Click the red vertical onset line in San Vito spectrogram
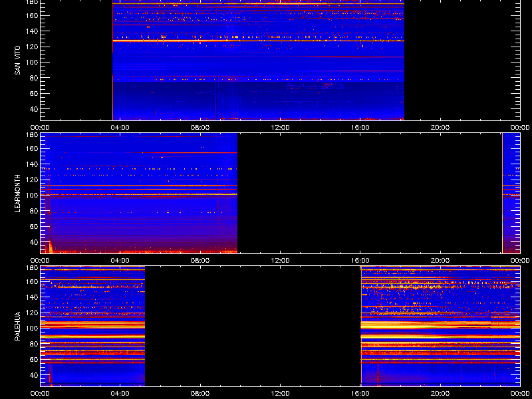 click(112, 61)
